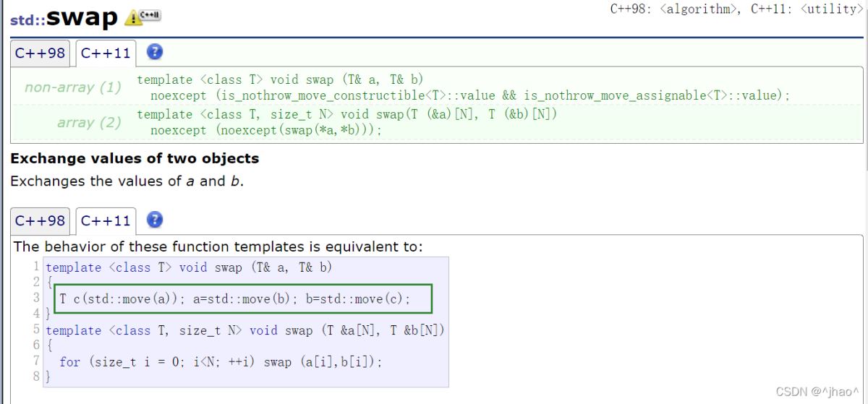Click the std:: namespace prefix in the title
Viewport: 868px width, 404px height.
pos(27,21)
